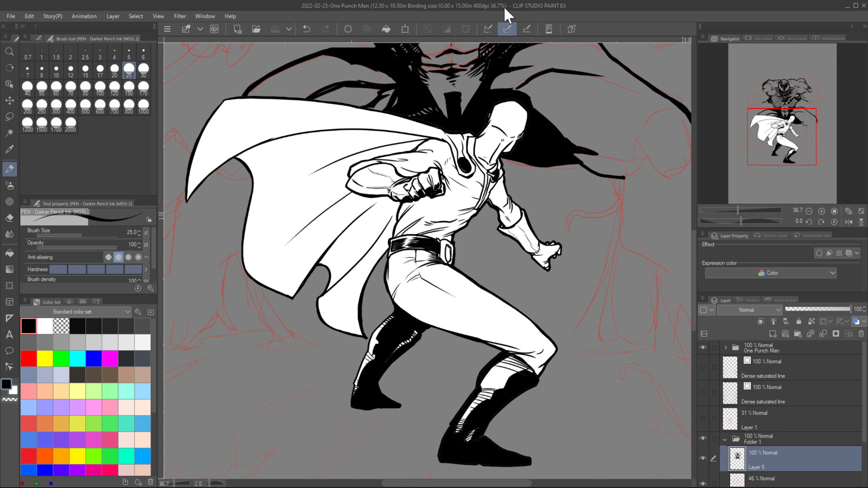The height and width of the screenshot is (488, 868).
Task: Click Create layer mask icon
Action: click(x=836, y=333)
